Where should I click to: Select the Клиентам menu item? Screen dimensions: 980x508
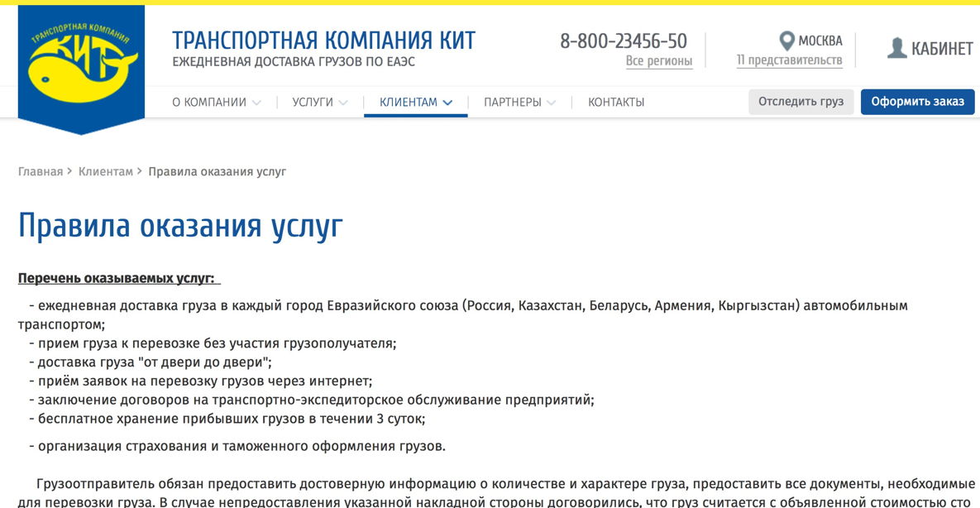pyautogui.click(x=408, y=103)
